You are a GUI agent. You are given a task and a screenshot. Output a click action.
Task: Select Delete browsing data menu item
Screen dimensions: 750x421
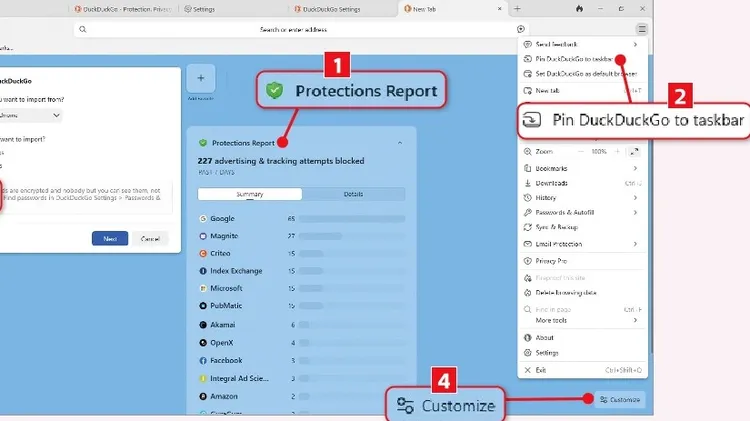(x=582, y=293)
